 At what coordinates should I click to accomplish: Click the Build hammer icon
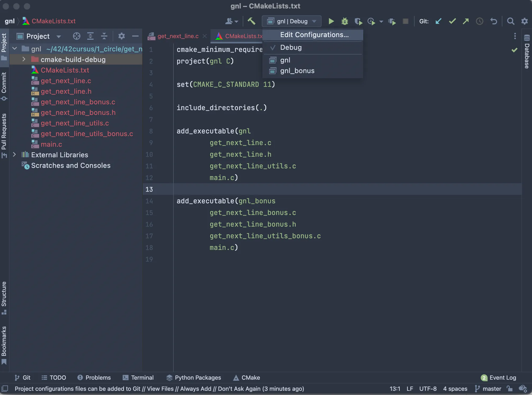click(x=251, y=21)
